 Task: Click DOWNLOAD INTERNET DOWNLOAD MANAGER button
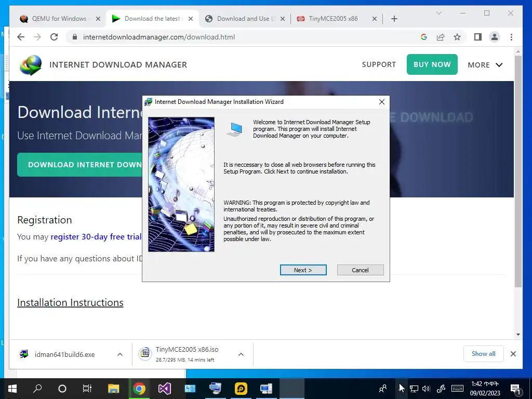click(x=79, y=165)
